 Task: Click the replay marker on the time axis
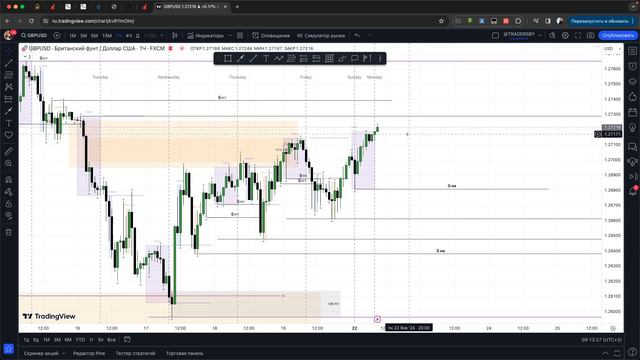click(x=377, y=319)
